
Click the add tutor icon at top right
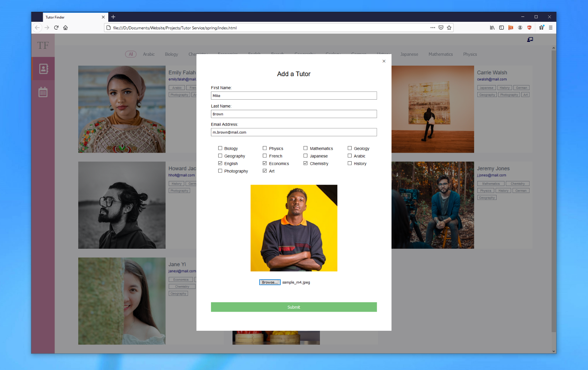click(530, 40)
